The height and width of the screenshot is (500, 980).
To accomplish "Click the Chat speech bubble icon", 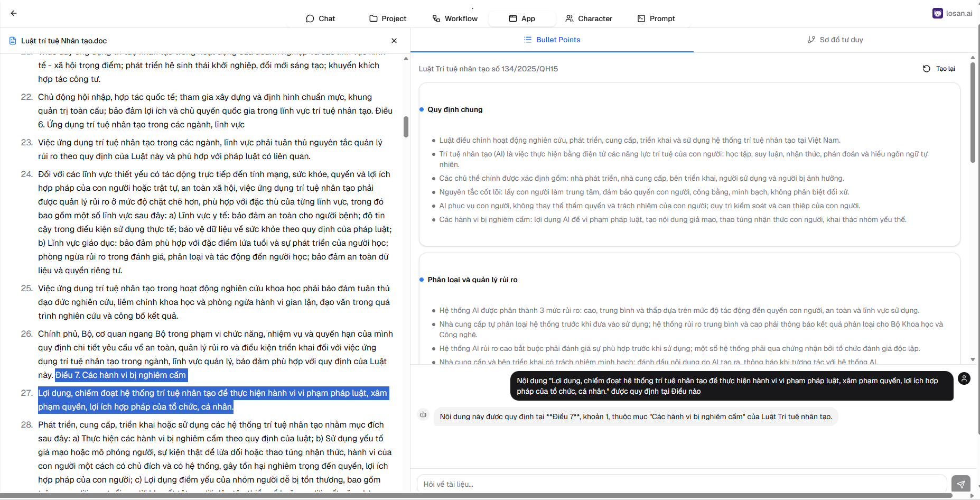I will point(310,18).
